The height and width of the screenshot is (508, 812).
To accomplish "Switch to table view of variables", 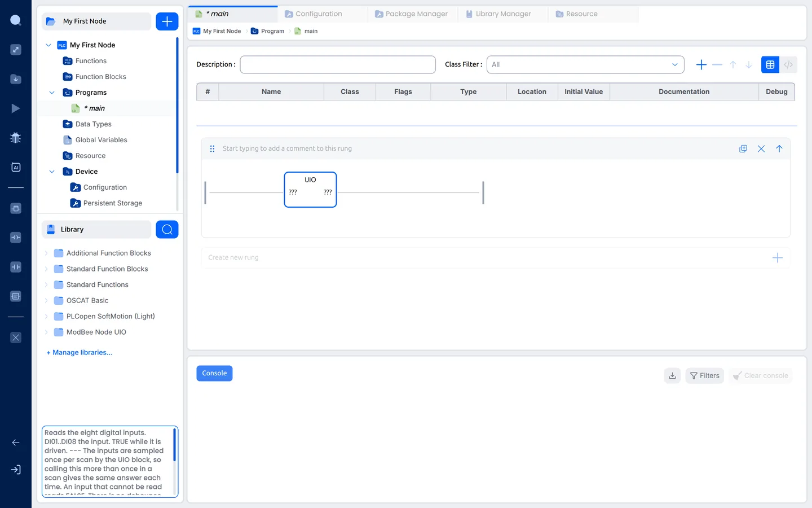I will tap(770, 65).
